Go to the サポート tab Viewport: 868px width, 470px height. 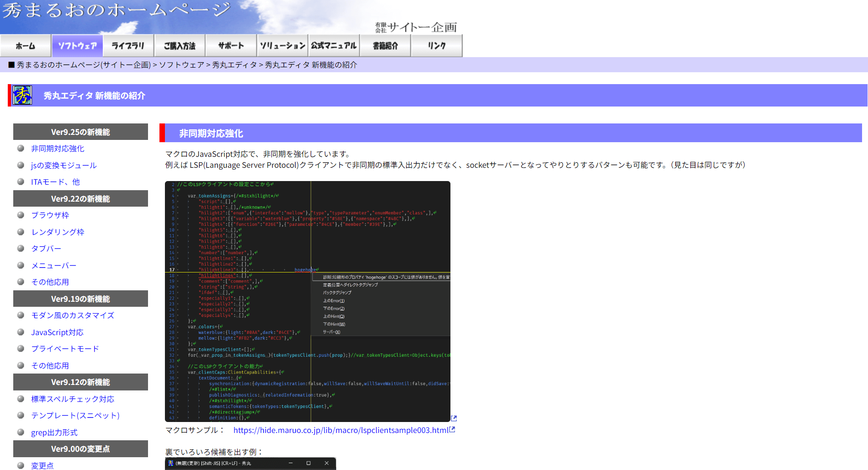(x=231, y=46)
